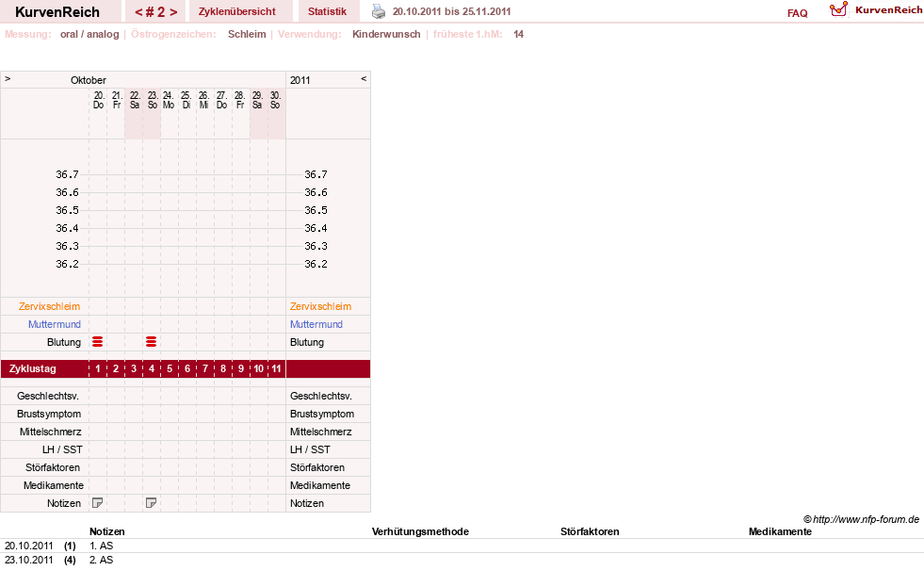Click the Verhütungsmethode column header
924x587 pixels.
coord(420,531)
